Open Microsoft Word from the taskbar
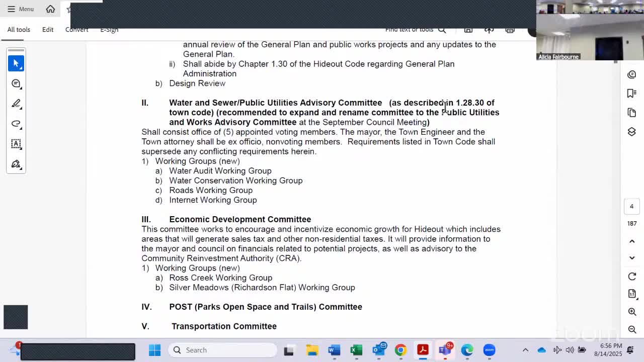644x362 pixels. pos(334,350)
